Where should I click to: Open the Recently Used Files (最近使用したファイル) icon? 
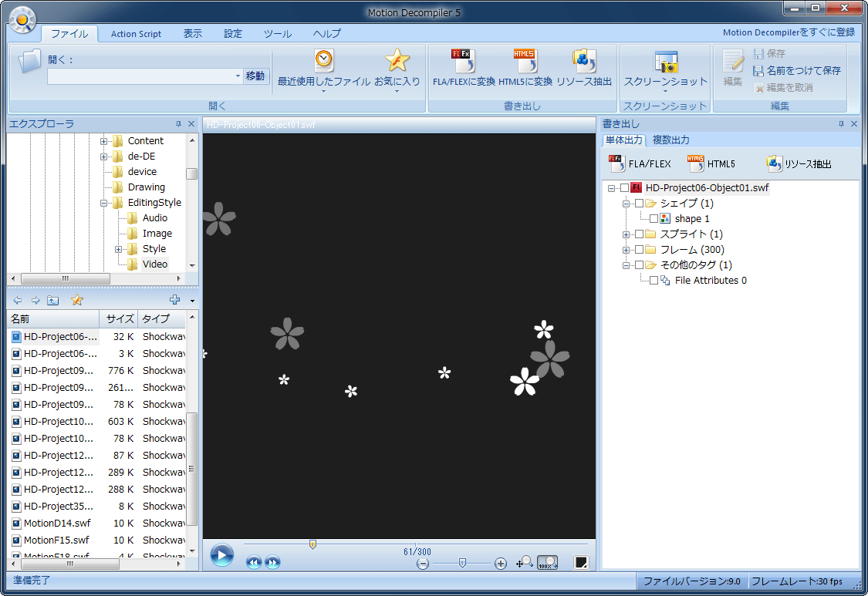click(x=324, y=61)
